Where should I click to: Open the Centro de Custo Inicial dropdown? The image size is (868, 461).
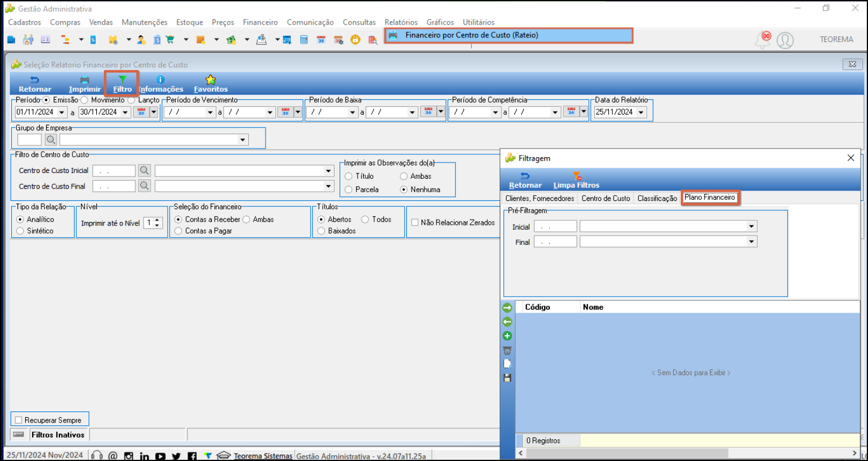click(x=328, y=171)
